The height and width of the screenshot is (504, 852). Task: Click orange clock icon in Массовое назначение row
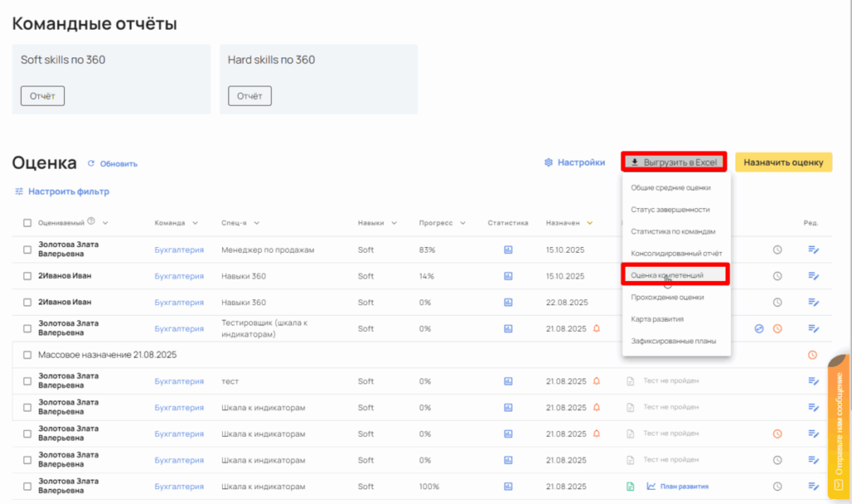pyautogui.click(x=813, y=355)
